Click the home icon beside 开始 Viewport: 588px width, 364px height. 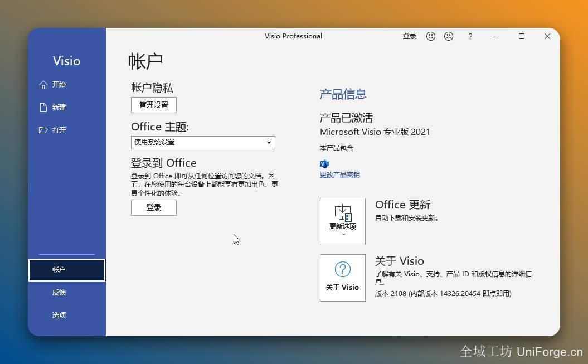pyautogui.click(x=43, y=85)
